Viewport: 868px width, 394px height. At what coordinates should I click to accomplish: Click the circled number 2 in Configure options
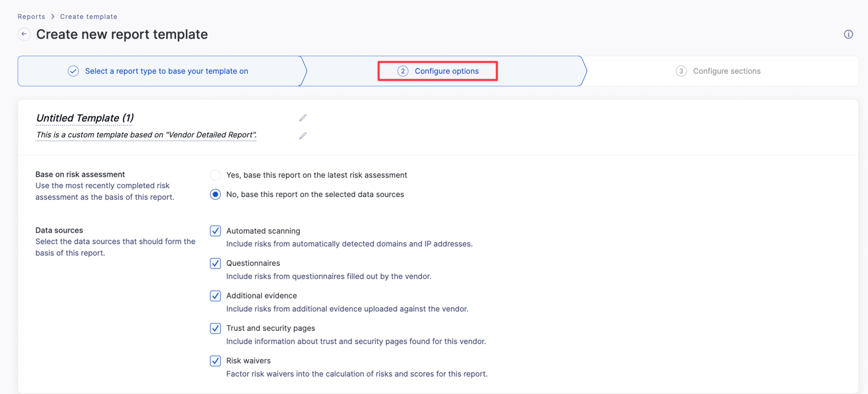click(402, 71)
